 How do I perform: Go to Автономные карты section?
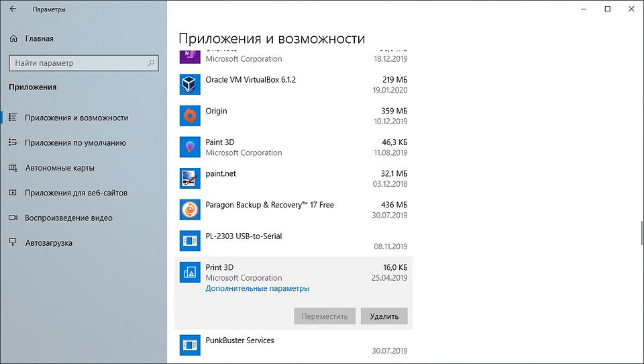(60, 168)
